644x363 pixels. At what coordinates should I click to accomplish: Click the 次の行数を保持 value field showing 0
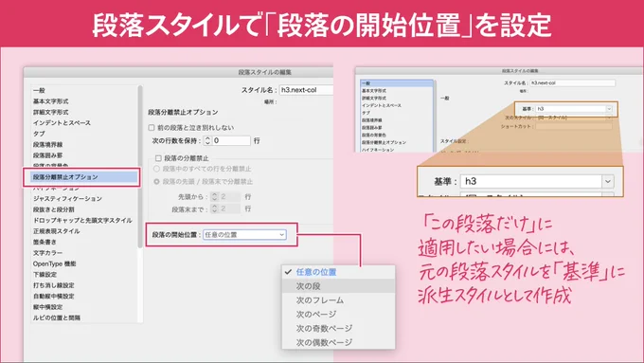231,140
